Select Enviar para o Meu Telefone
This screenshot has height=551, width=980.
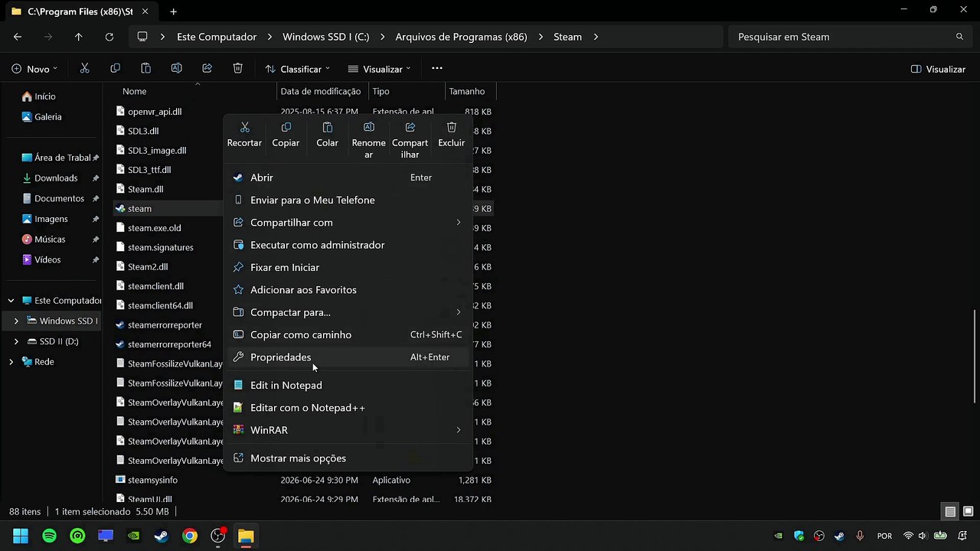[x=348, y=200]
